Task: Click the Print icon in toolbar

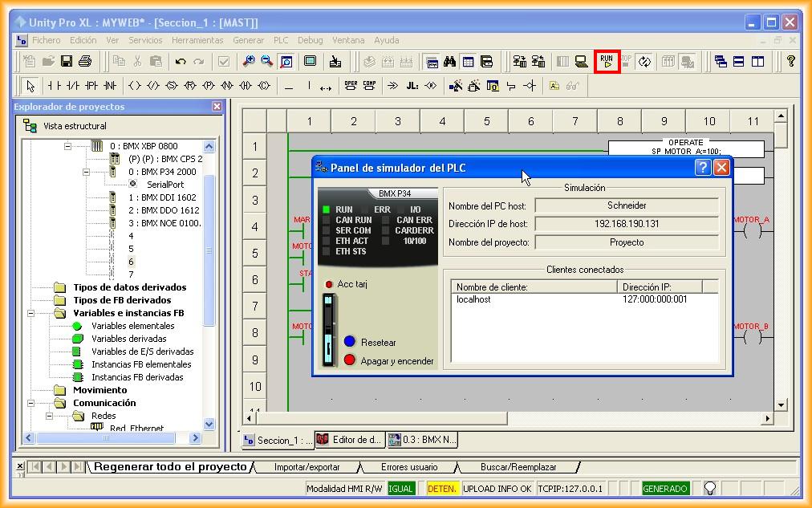Action: 85,62
